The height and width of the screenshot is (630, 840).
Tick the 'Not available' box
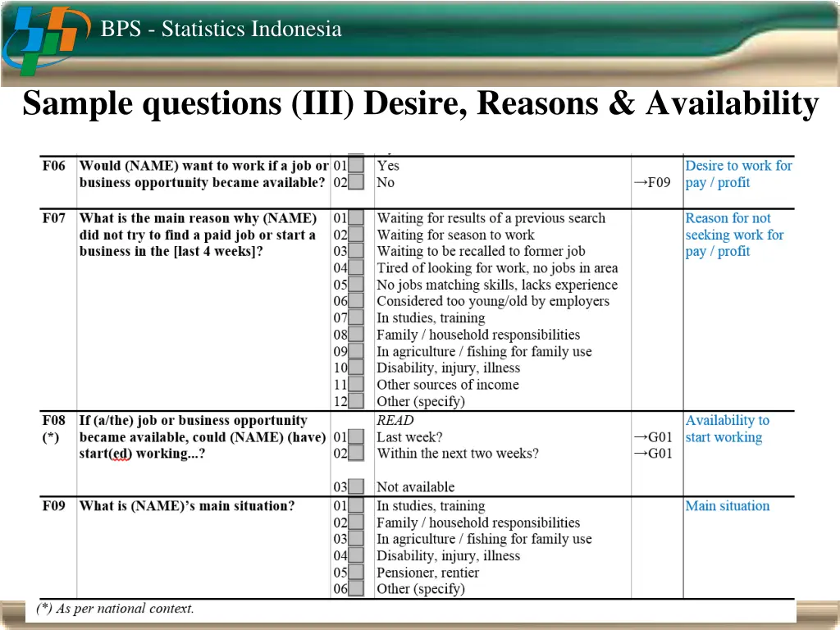coord(356,487)
